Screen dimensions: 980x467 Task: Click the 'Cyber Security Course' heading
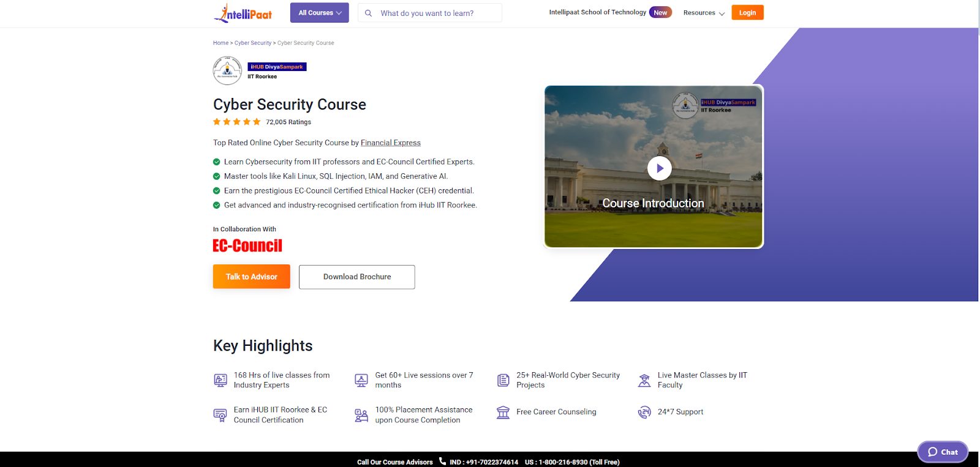coord(290,105)
